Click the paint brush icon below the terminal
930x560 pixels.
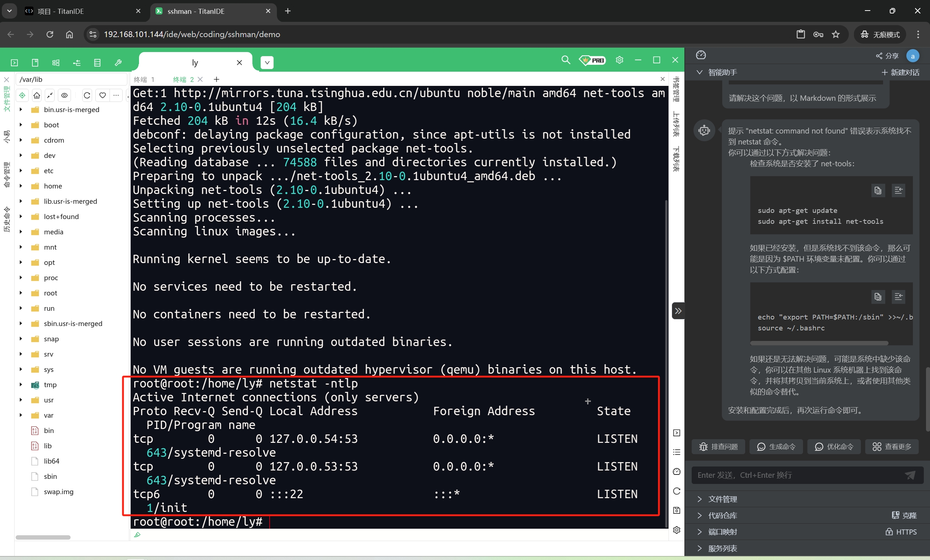[x=137, y=535]
